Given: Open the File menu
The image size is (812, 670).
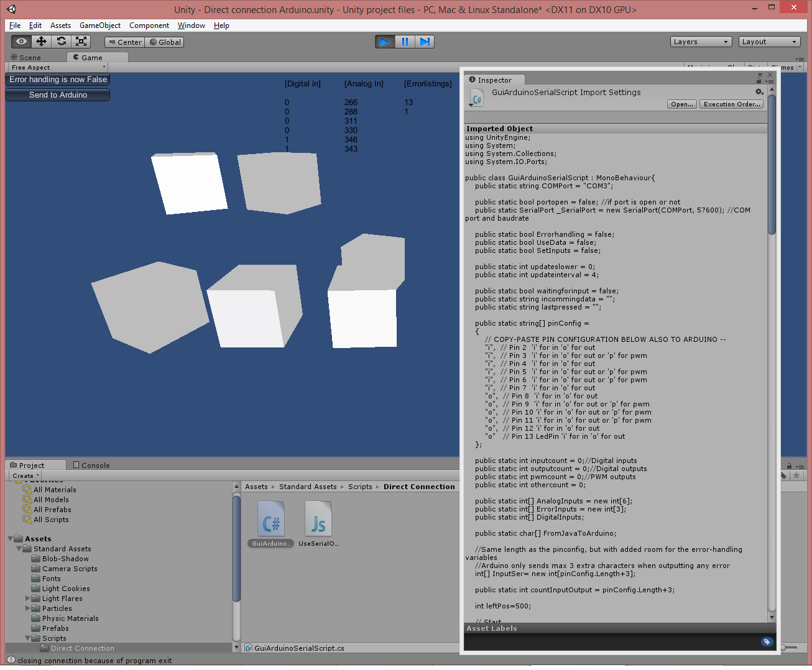Looking at the screenshot, I should pyautogui.click(x=15, y=25).
